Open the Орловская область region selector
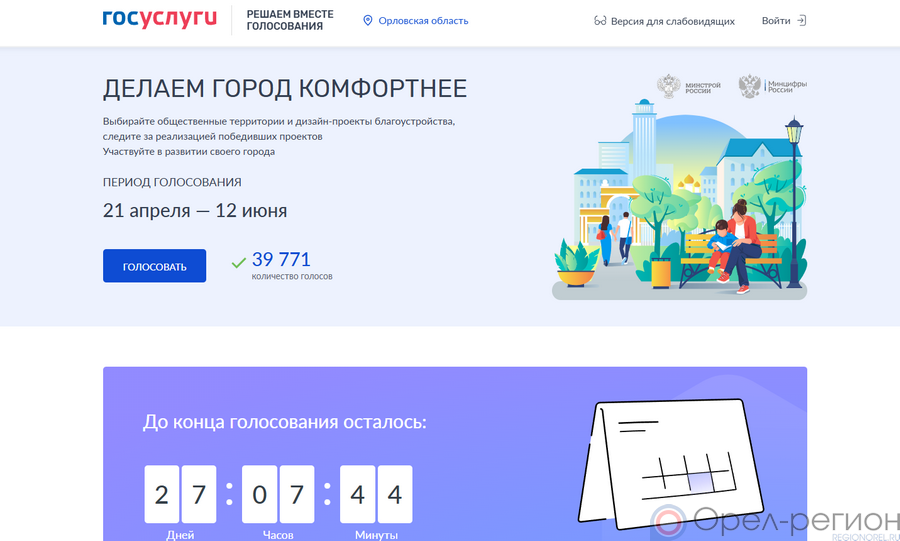The width and height of the screenshot is (900, 541). click(423, 21)
